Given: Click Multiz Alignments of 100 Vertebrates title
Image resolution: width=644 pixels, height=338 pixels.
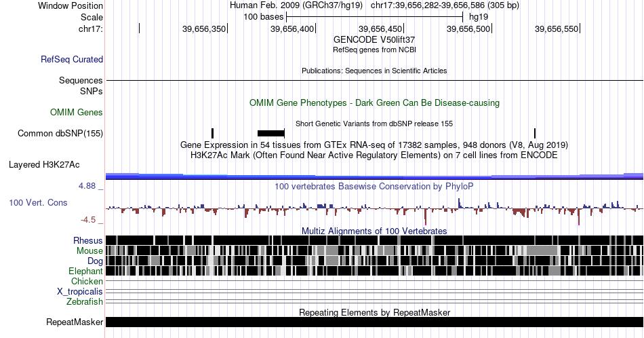Looking at the screenshot, I should (374, 231).
